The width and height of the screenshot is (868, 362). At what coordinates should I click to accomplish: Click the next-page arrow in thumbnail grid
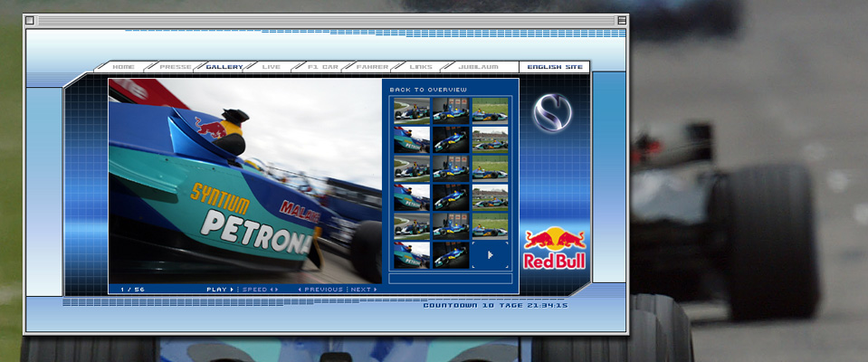(x=490, y=255)
